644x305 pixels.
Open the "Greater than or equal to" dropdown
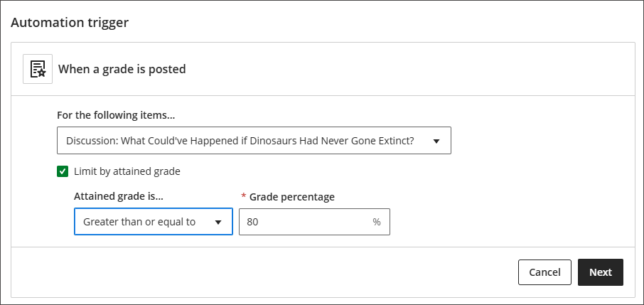[x=153, y=222]
